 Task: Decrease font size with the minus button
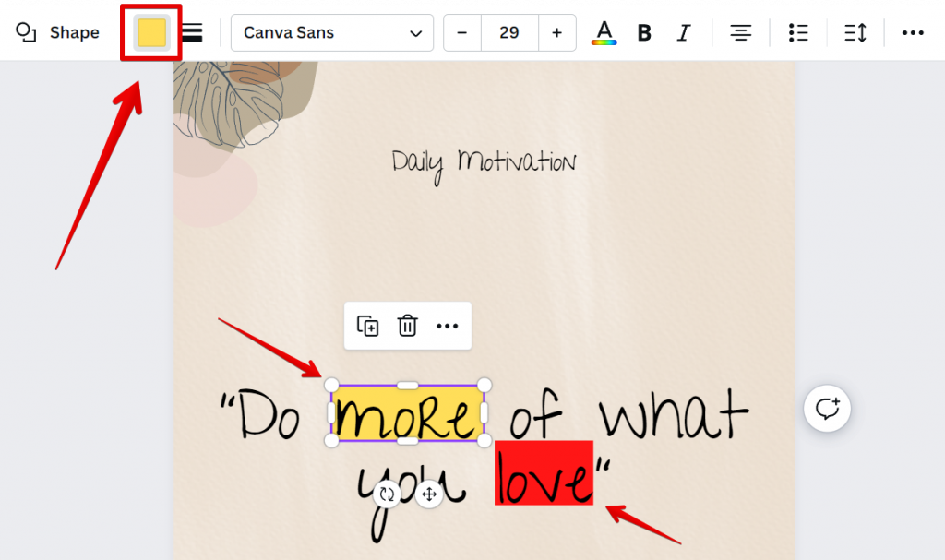coord(461,32)
